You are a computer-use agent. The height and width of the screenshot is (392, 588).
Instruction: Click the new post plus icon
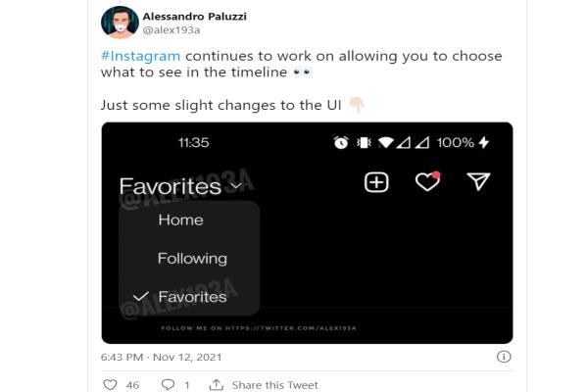point(376,182)
